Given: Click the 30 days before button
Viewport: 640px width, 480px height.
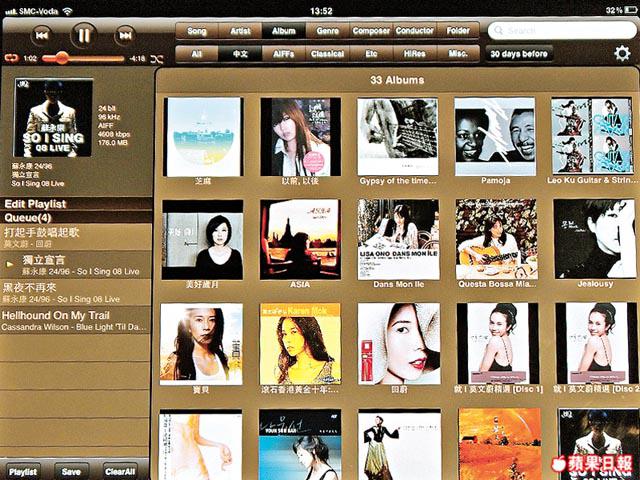Looking at the screenshot, I should coord(519,53).
